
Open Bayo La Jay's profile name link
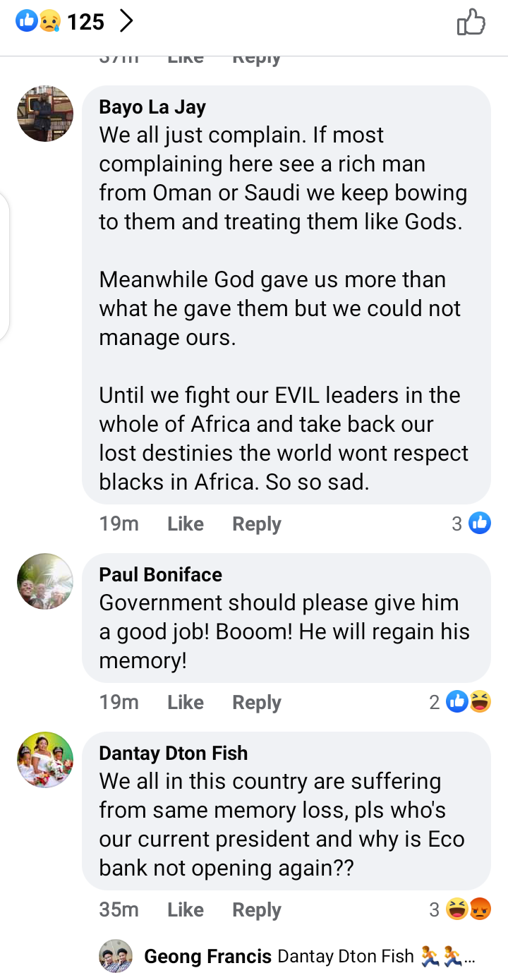(x=152, y=107)
